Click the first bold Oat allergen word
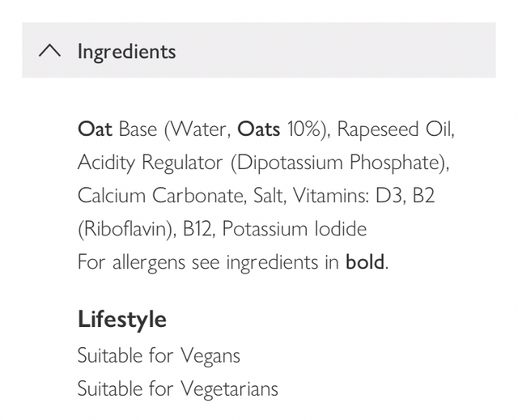The width and height of the screenshot is (518, 420). pos(95,129)
